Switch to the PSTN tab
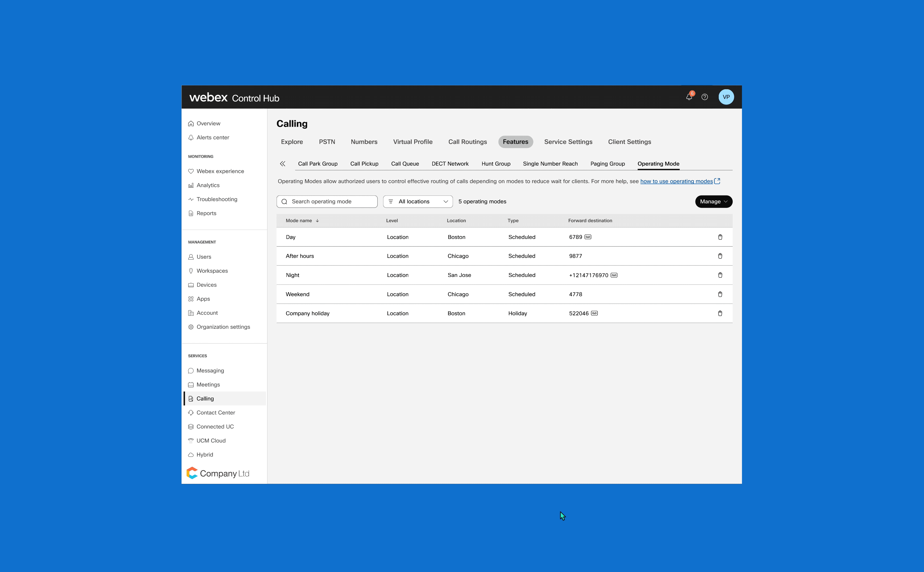The width and height of the screenshot is (924, 572). [327, 141]
